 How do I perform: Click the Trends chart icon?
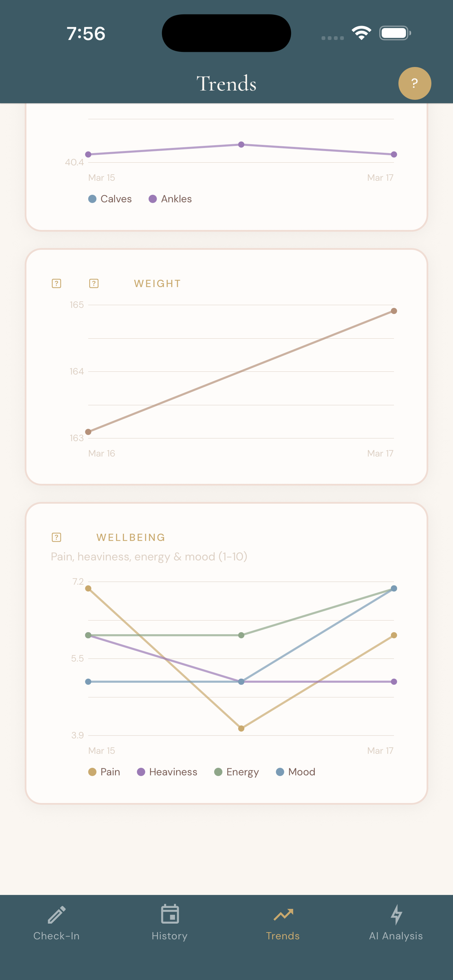tap(283, 915)
